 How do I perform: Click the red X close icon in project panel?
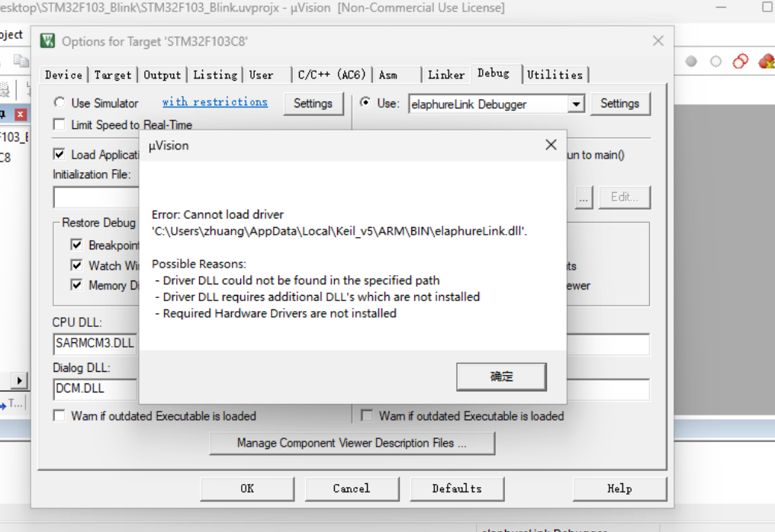(x=21, y=114)
